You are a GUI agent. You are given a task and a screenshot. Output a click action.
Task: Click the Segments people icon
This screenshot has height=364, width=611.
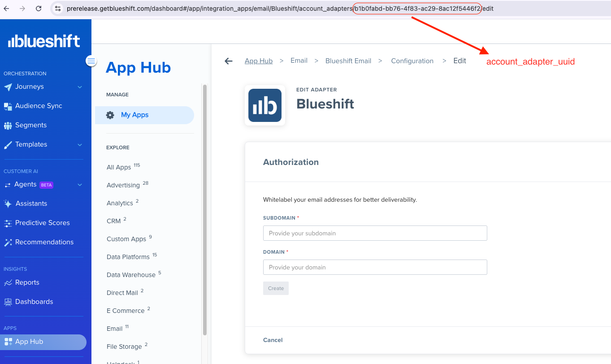8,126
